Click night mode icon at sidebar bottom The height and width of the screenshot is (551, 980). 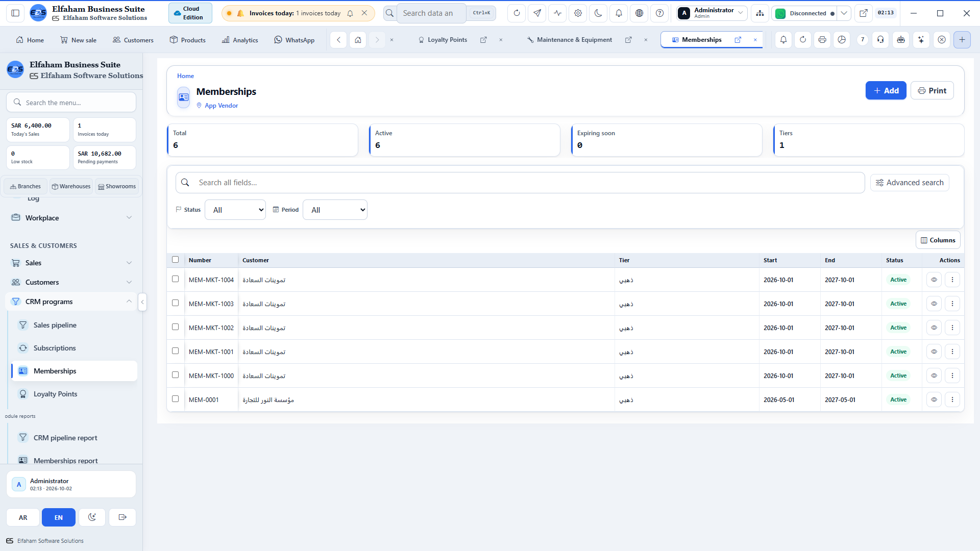pyautogui.click(x=92, y=517)
